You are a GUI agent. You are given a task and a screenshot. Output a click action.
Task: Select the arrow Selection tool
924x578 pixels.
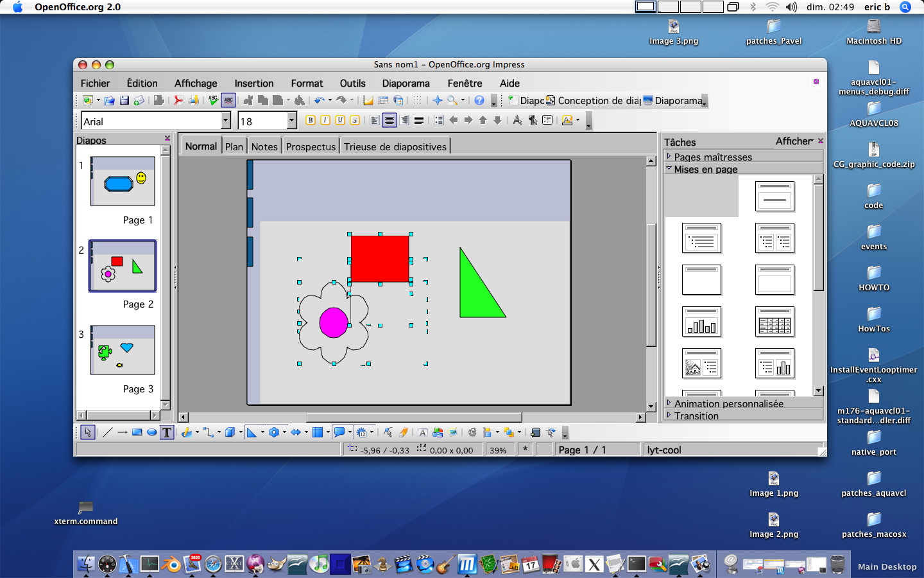pos(88,432)
